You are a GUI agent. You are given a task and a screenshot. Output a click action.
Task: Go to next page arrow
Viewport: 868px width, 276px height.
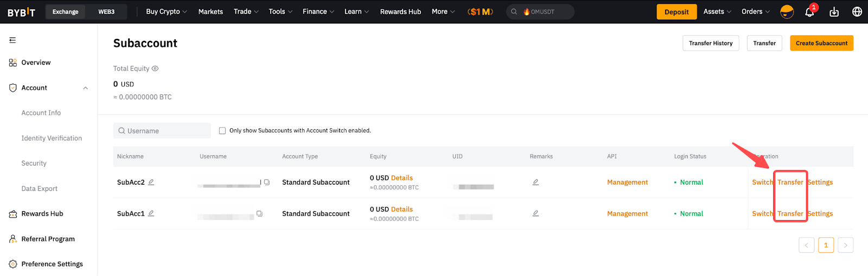click(845, 246)
